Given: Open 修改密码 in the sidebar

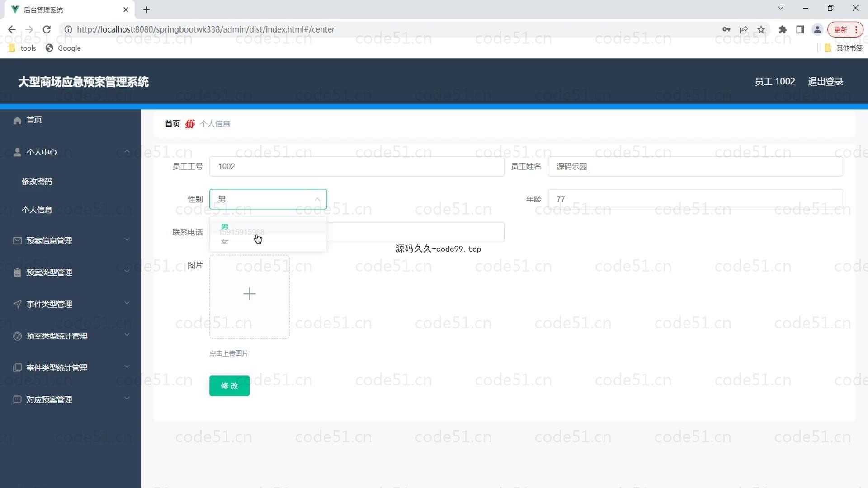Looking at the screenshot, I should point(37,182).
